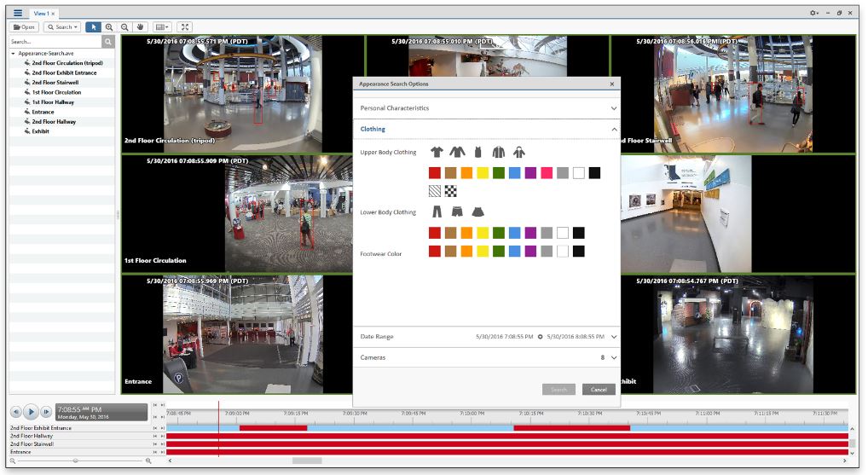This screenshot has height=475, width=868.
Task: Choose striped pattern for upper clothing
Action: coord(435,192)
